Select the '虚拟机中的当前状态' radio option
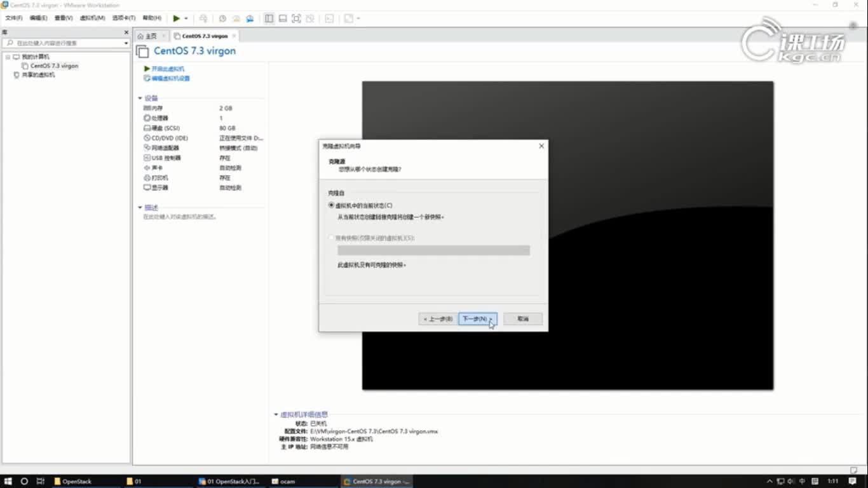The height and width of the screenshot is (488, 868). 331,205
